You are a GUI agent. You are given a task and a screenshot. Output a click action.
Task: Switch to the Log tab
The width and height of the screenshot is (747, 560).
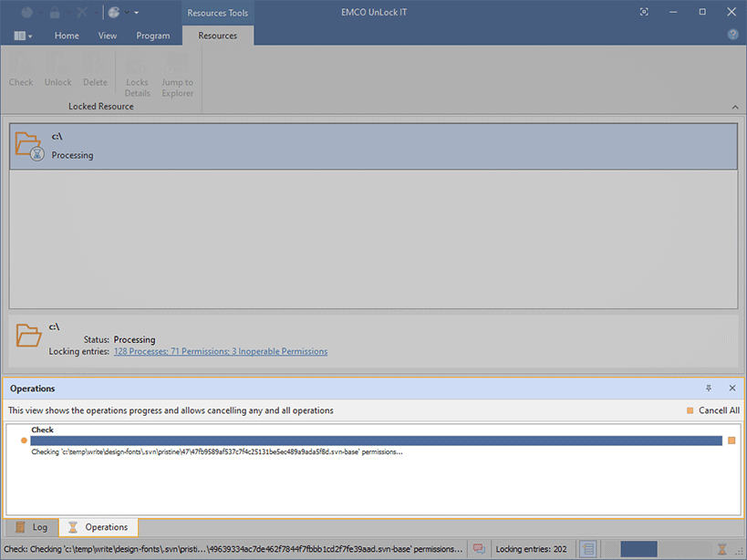pyautogui.click(x=32, y=527)
